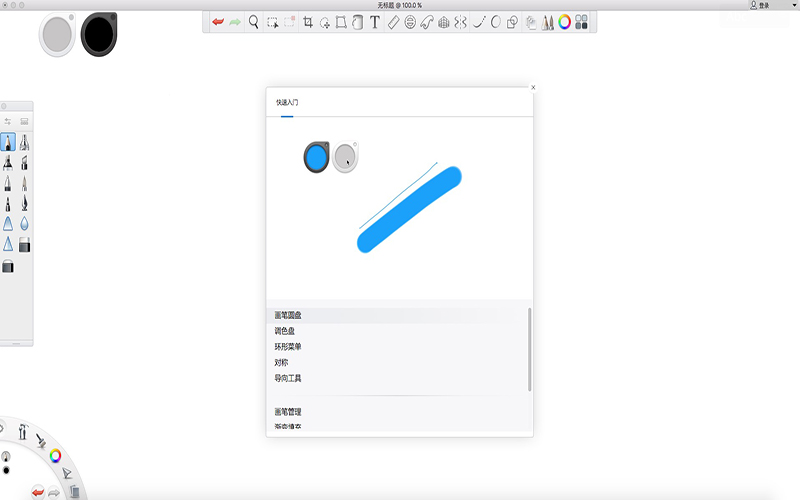800x500 pixels.
Task: Open color wheel on lagoon arc
Action: click(55, 456)
